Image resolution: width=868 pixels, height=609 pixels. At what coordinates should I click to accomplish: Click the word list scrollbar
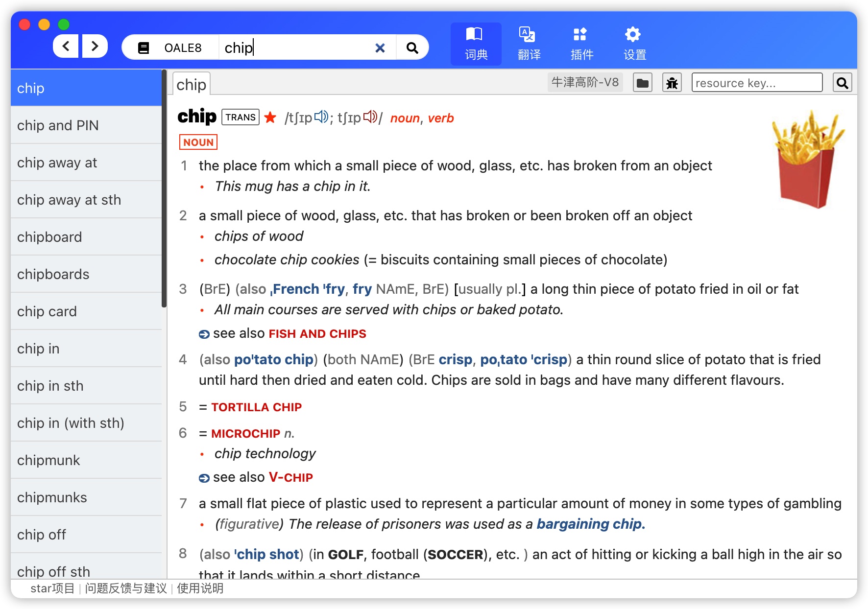coord(164,189)
